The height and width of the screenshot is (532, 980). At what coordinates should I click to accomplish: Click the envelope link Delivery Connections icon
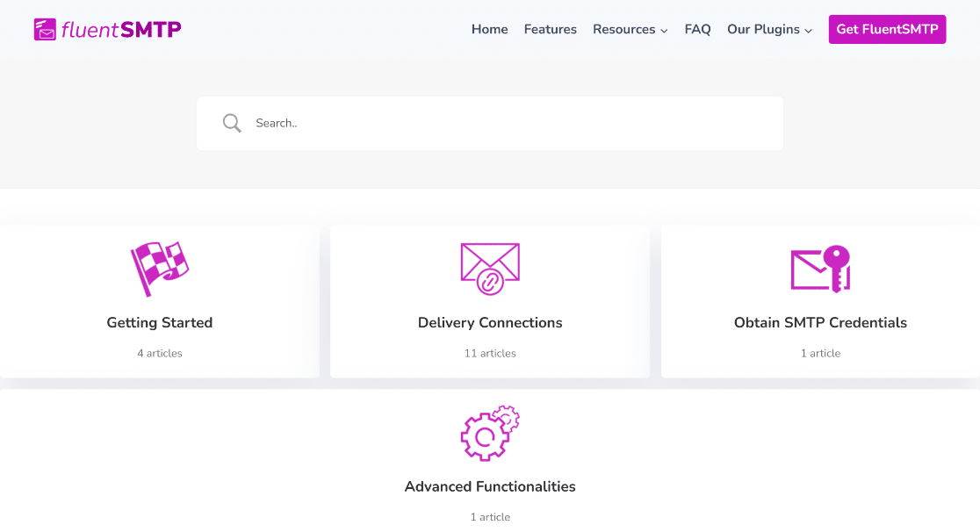click(490, 269)
